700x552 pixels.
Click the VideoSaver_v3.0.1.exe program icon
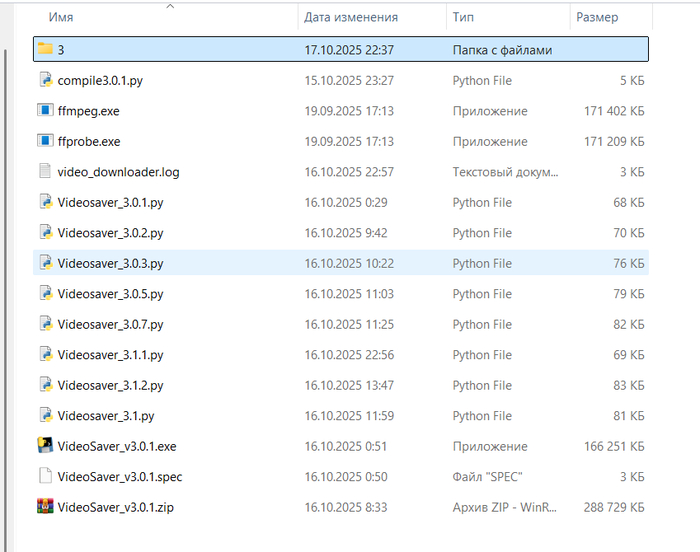(45, 446)
